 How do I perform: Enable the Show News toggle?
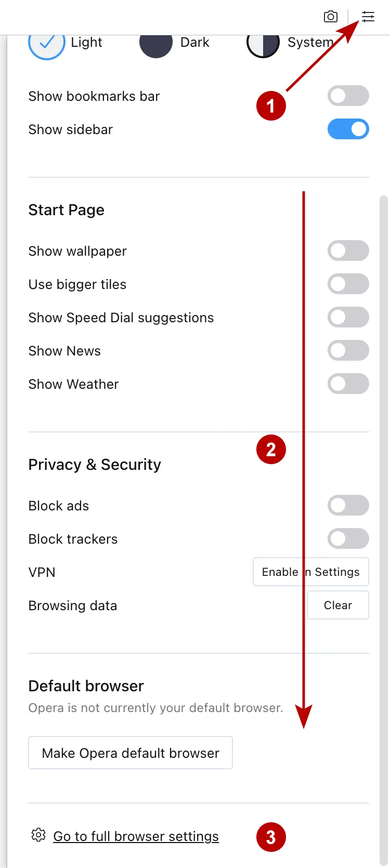tap(348, 350)
